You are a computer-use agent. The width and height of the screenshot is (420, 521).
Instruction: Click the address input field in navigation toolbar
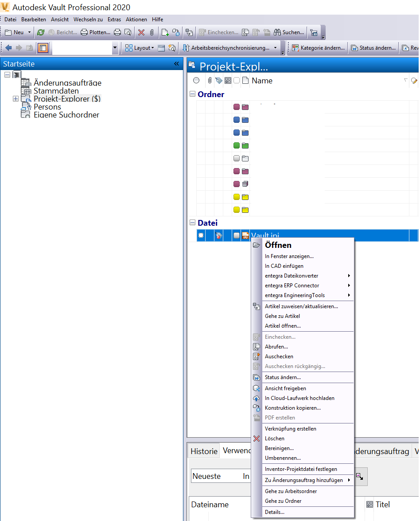(82, 48)
